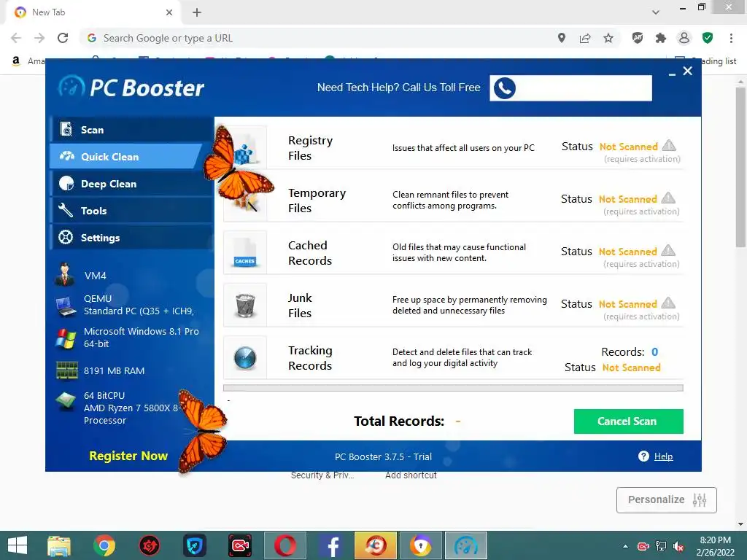Viewport: 747px width, 560px height.
Task: Click the Add shortcut link in Chrome
Action: click(411, 475)
